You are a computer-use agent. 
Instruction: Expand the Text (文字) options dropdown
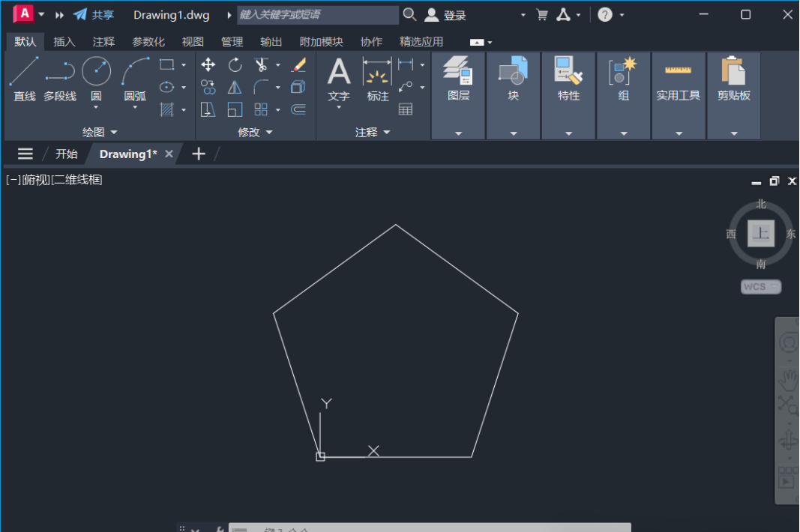point(339,107)
